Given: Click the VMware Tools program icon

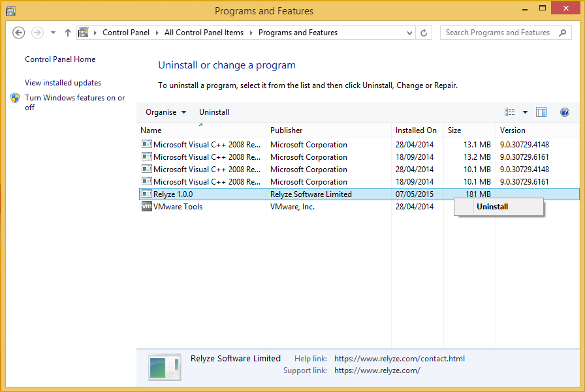Looking at the screenshot, I should [x=147, y=207].
